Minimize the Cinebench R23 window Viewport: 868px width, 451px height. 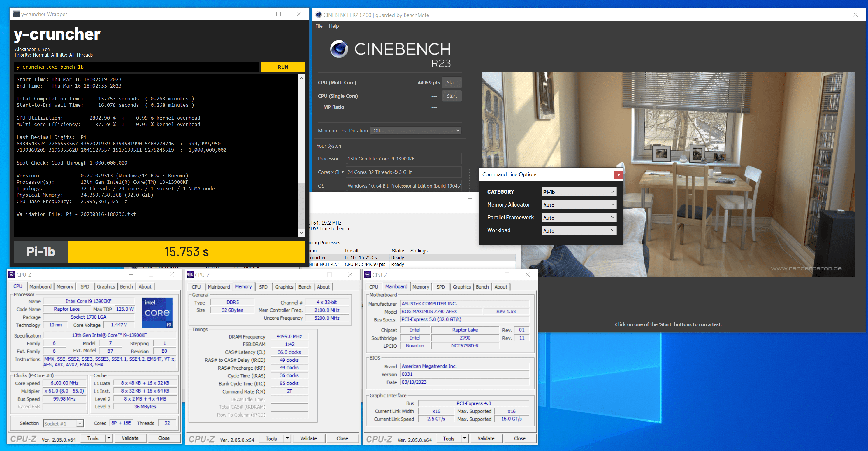[x=815, y=15]
